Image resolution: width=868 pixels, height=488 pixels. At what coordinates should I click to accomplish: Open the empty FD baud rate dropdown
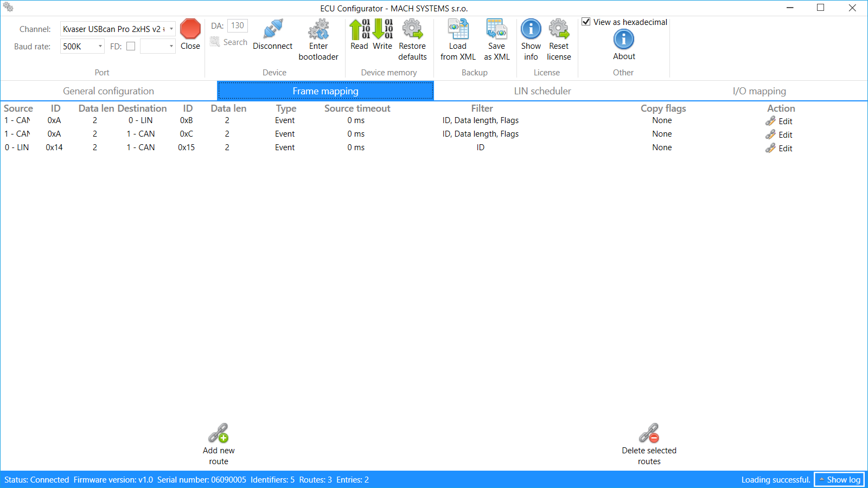pos(171,46)
